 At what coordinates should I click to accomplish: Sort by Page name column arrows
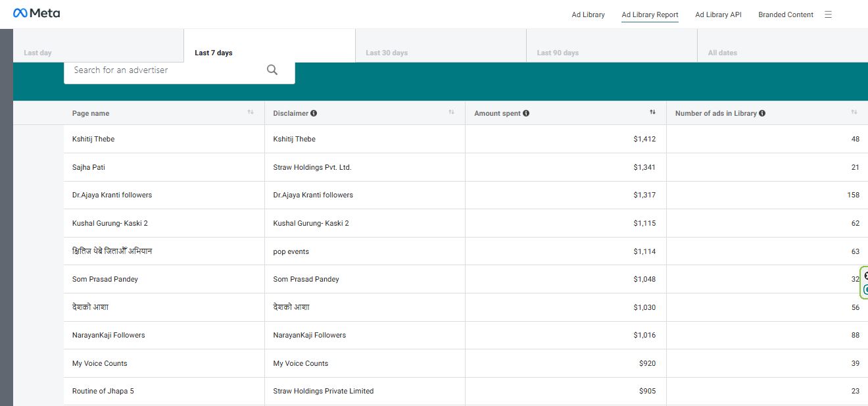(x=251, y=113)
